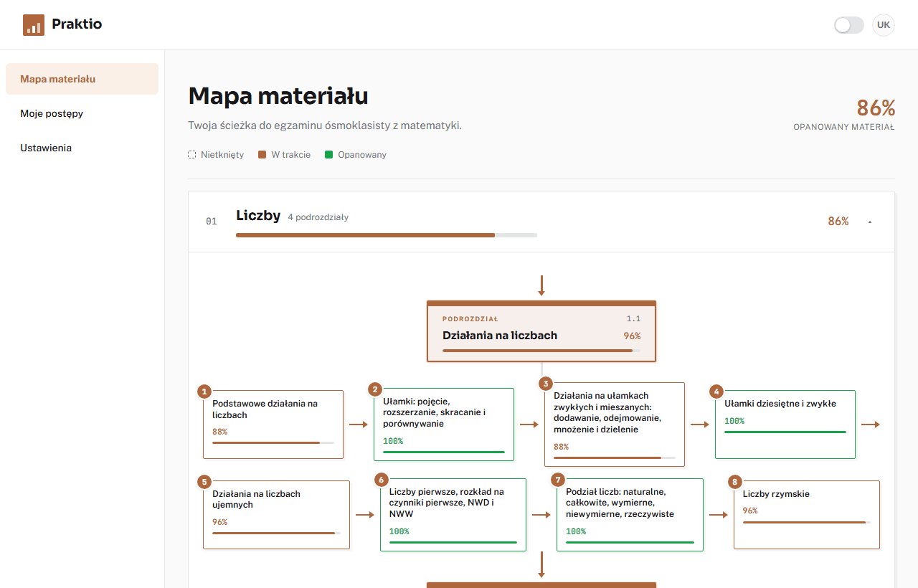Click the Liczby chapter progress bar
Viewport: 918px width, 588px height.
[x=387, y=235]
